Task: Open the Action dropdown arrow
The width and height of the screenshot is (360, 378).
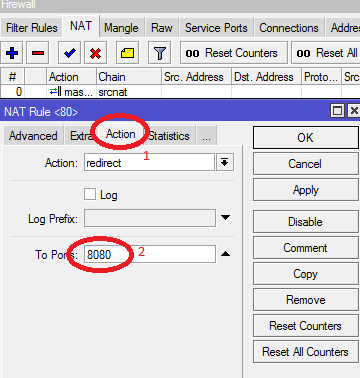Action: click(x=225, y=162)
